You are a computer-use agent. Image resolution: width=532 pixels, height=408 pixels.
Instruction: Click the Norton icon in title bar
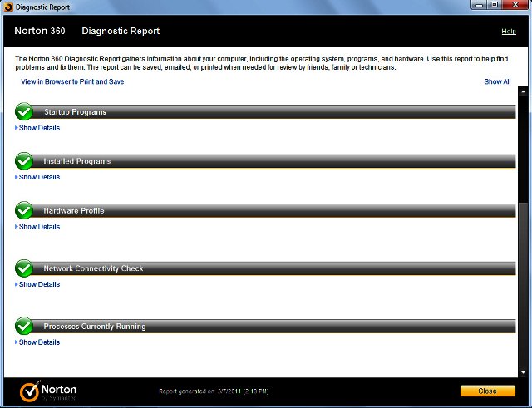coord(8,7)
